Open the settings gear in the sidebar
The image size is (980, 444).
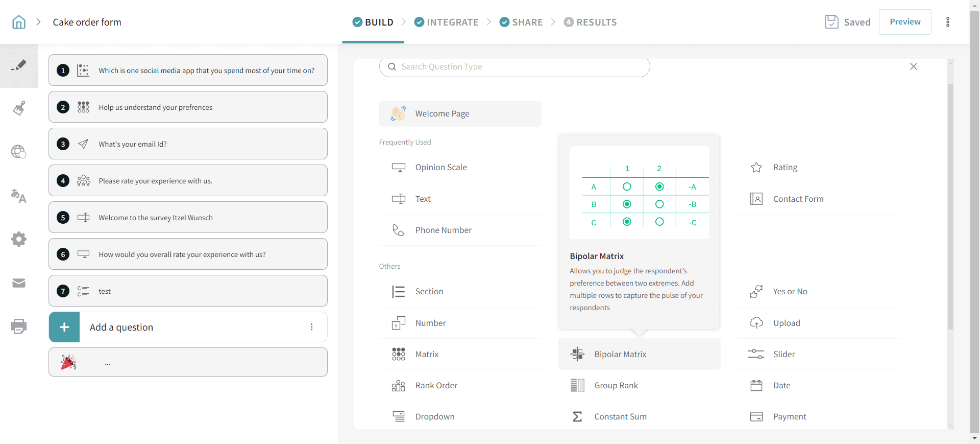19,239
